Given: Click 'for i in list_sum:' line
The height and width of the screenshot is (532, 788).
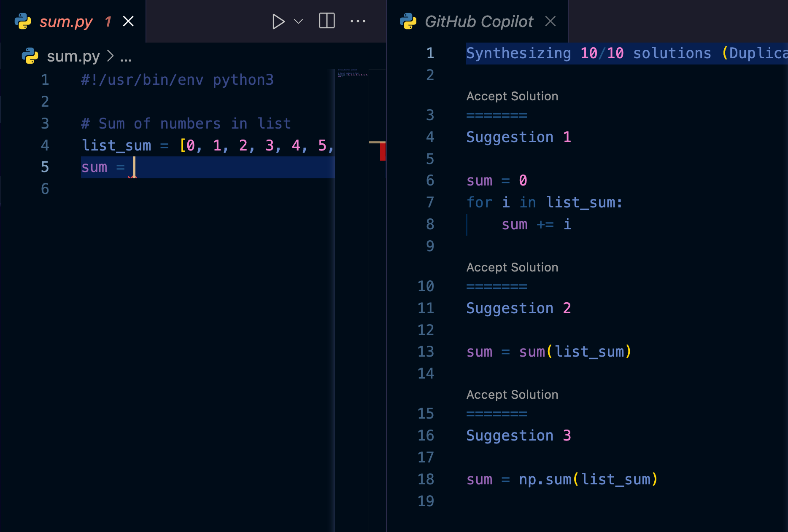Looking at the screenshot, I should point(545,202).
